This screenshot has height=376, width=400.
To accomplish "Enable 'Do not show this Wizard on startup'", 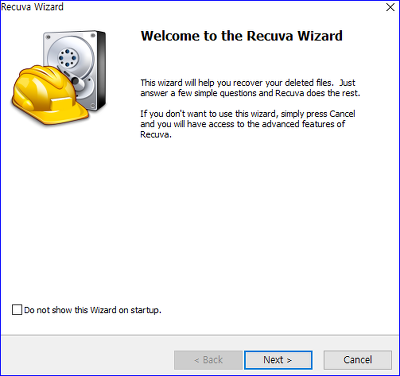I will point(17,310).
